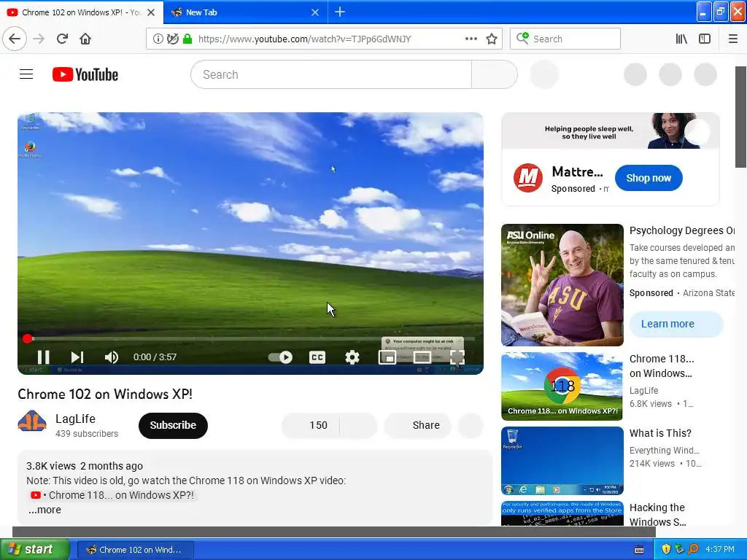Image resolution: width=747 pixels, height=560 pixels.
Task: Click the page vertical scrollbar
Action: (x=740, y=117)
